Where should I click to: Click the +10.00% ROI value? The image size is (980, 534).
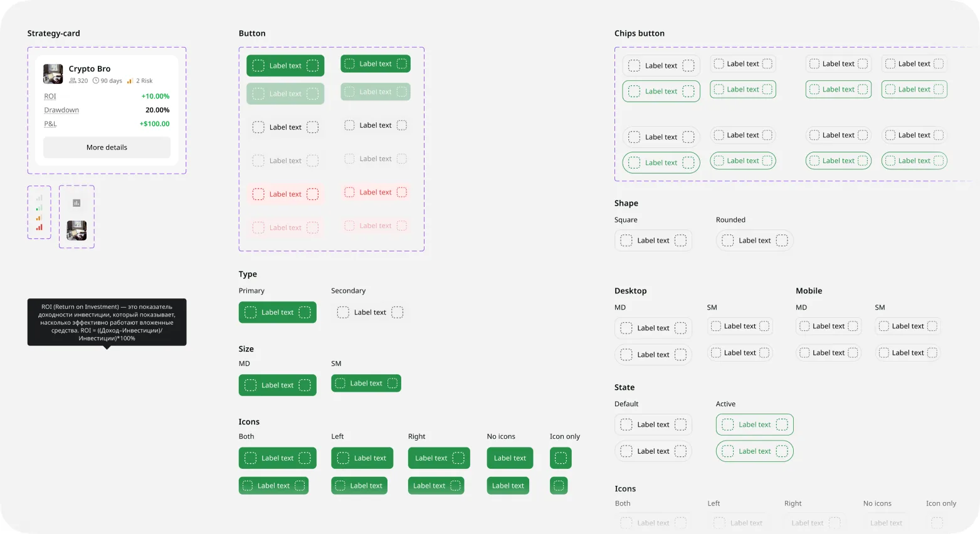click(155, 97)
